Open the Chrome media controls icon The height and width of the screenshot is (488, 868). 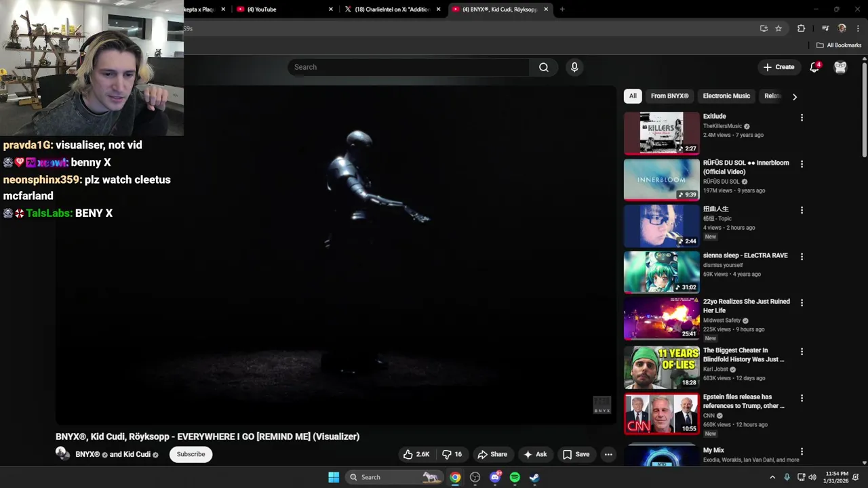pyautogui.click(x=825, y=28)
